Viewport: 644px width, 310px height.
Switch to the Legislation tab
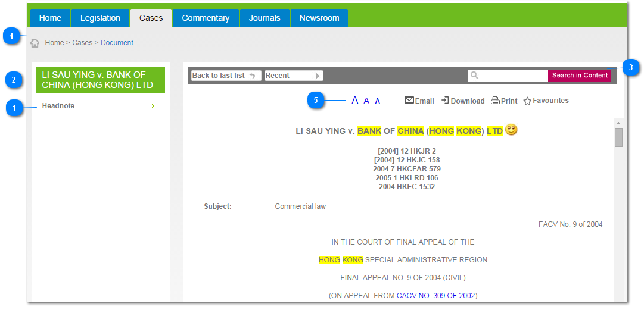(100, 18)
